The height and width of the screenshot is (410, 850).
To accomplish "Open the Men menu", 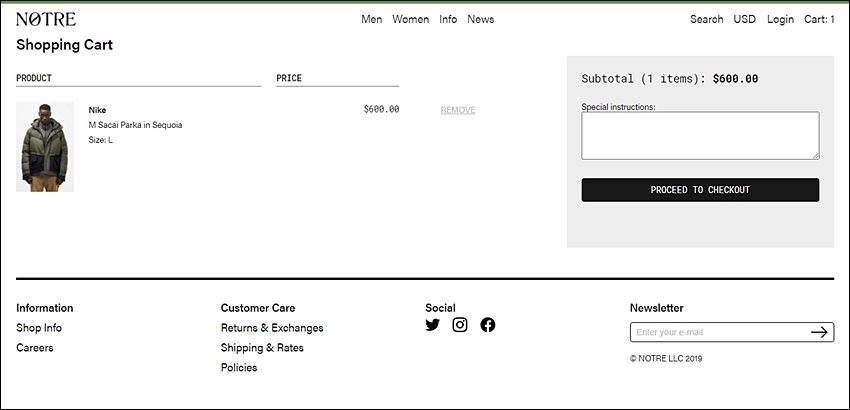I will [371, 19].
